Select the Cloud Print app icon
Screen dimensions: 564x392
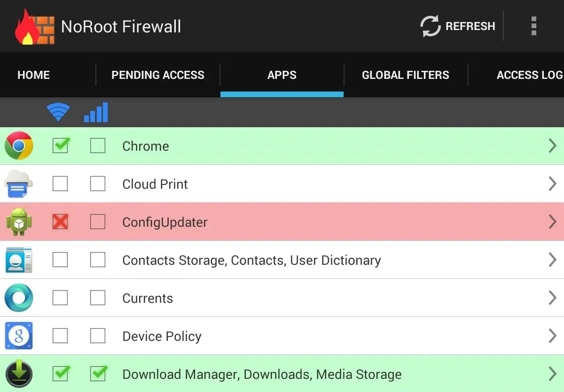pos(19,184)
